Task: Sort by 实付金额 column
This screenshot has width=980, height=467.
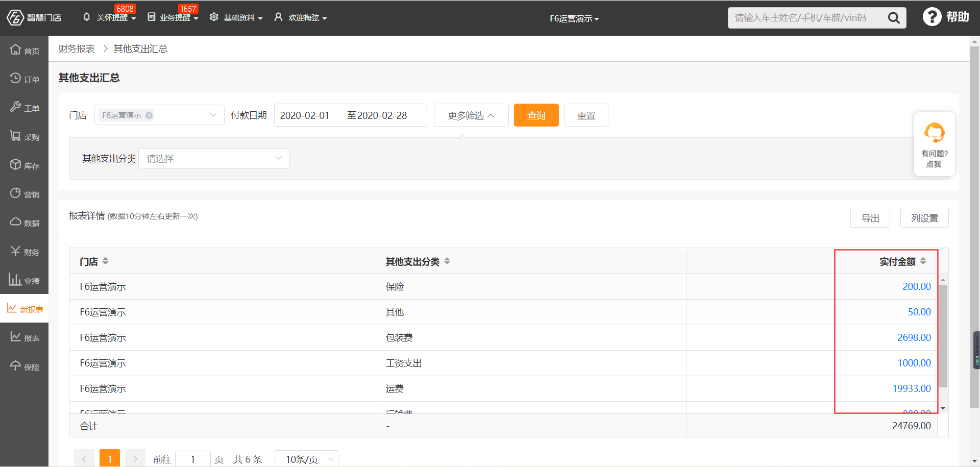Action: tap(923, 261)
